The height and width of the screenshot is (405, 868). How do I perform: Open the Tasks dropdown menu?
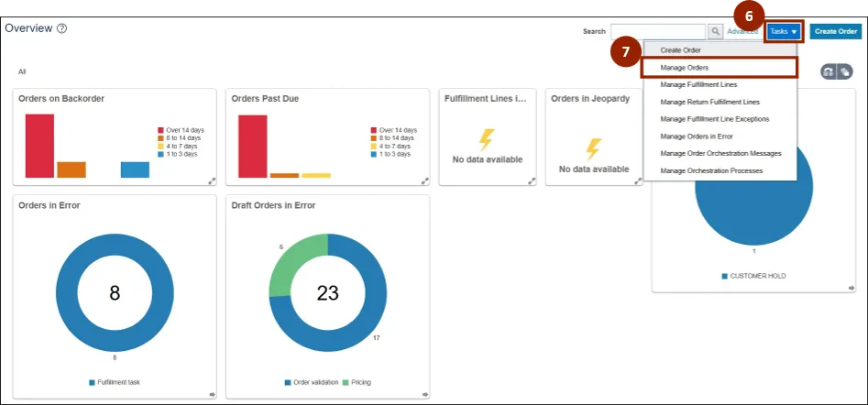[784, 31]
